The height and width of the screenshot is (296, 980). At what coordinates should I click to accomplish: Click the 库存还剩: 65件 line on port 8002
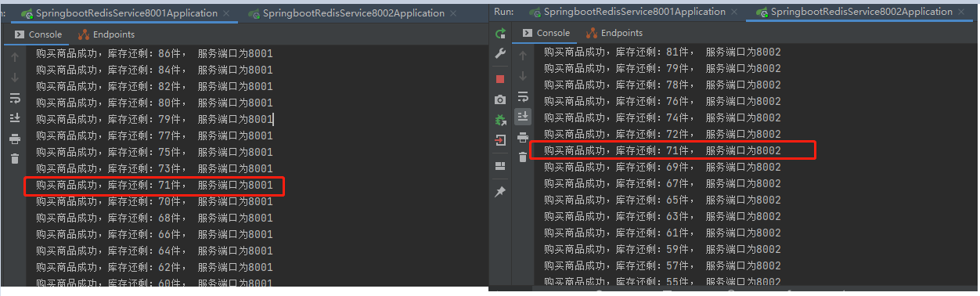(x=662, y=200)
